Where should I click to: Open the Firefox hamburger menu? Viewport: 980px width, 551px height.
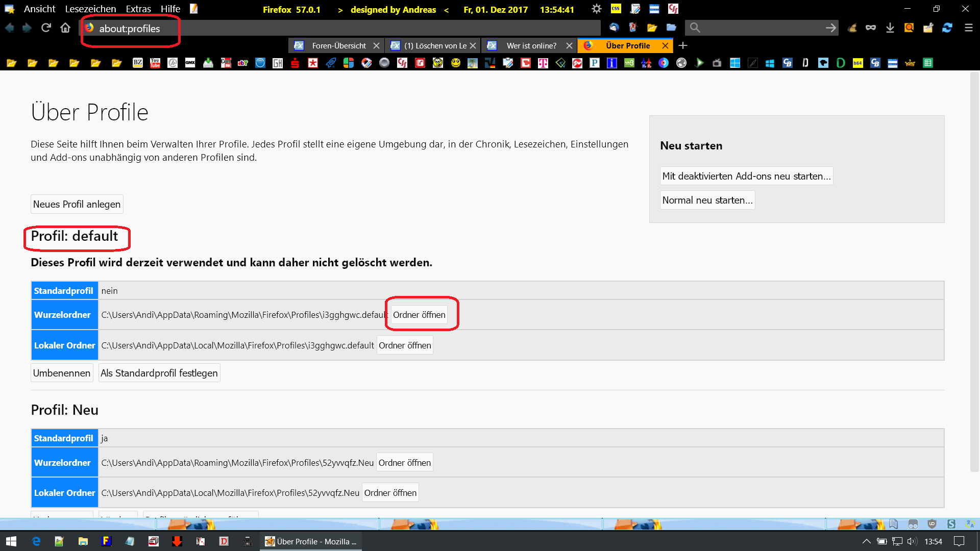click(968, 28)
